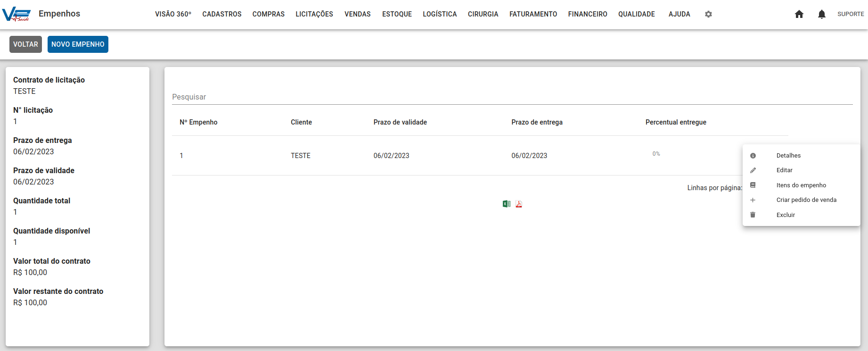Open the AJUDA menu
Image resolution: width=868 pixels, height=351 pixels.
tap(679, 14)
